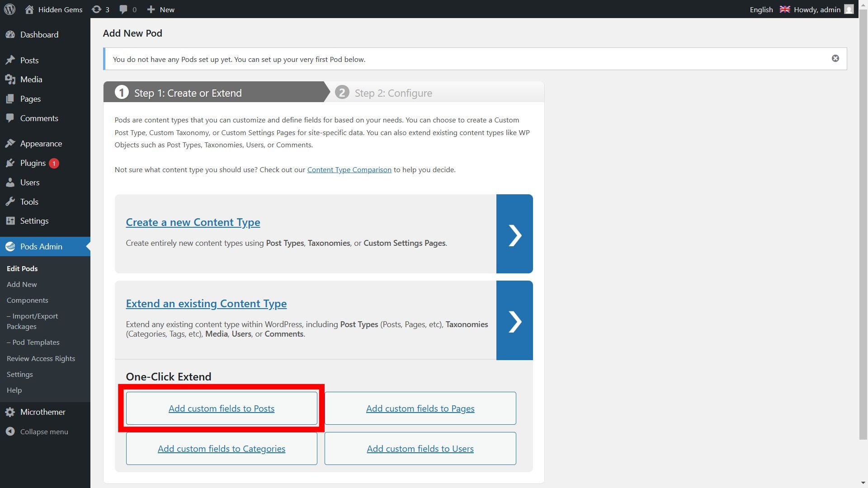Click the updates icon showing 3
Image resolution: width=868 pixels, height=488 pixels.
(x=96, y=9)
